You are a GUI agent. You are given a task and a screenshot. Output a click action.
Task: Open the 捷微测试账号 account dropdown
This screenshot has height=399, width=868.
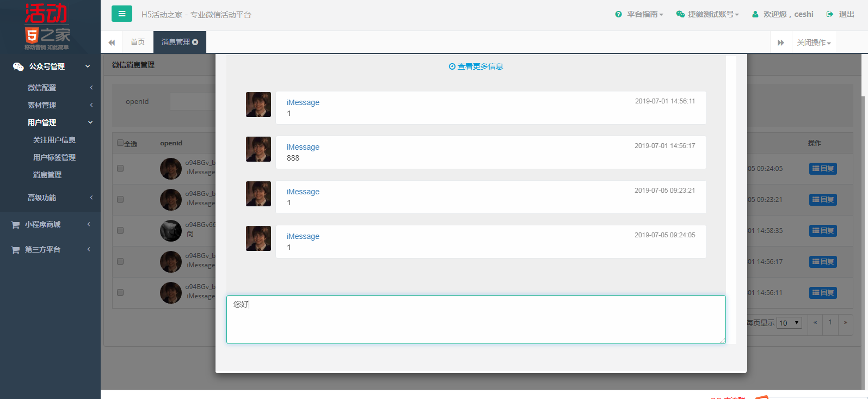[x=707, y=14]
